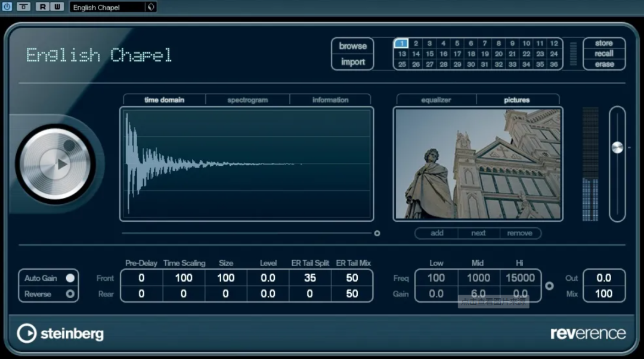Image resolution: width=644 pixels, height=359 pixels.
Task: Click erase program button
Action: (603, 64)
